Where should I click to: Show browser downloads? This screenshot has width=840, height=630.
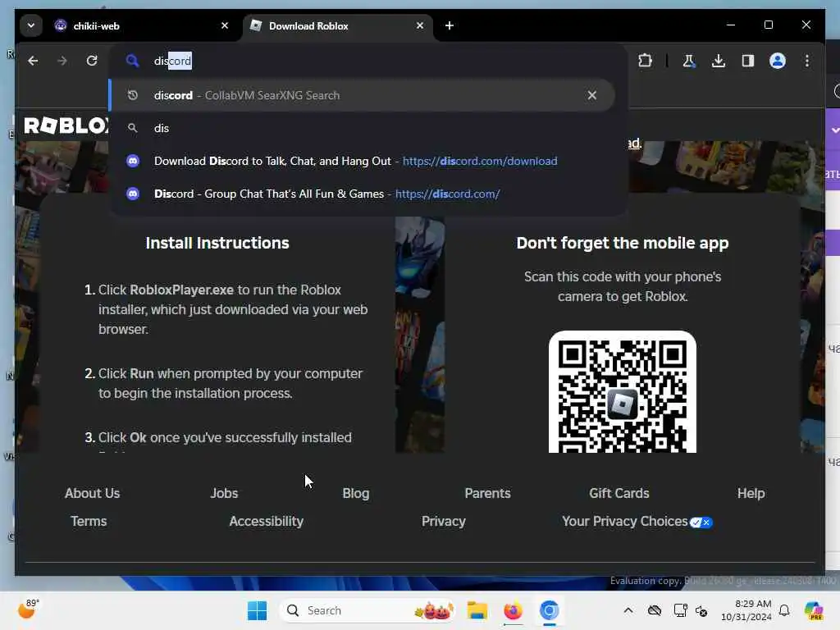point(719,61)
